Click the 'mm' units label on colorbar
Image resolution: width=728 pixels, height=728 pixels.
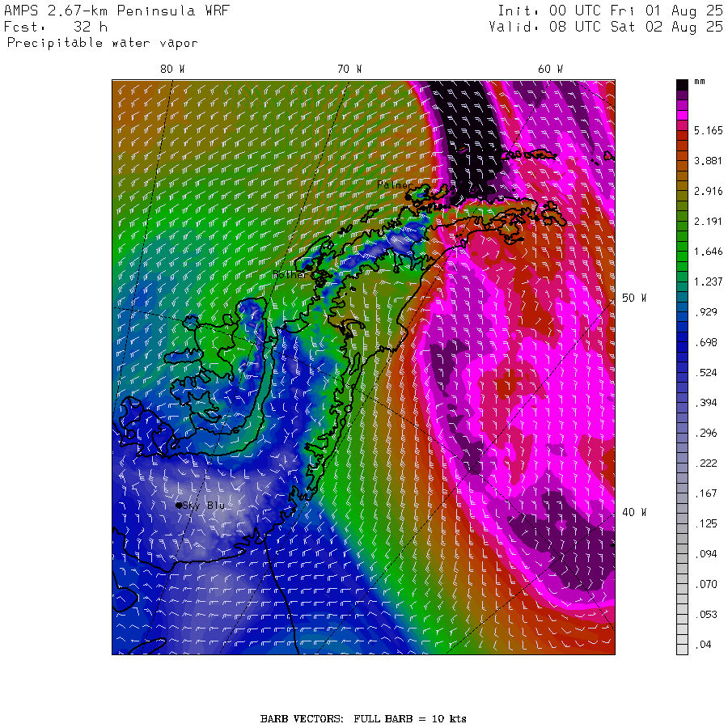[699, 82]
